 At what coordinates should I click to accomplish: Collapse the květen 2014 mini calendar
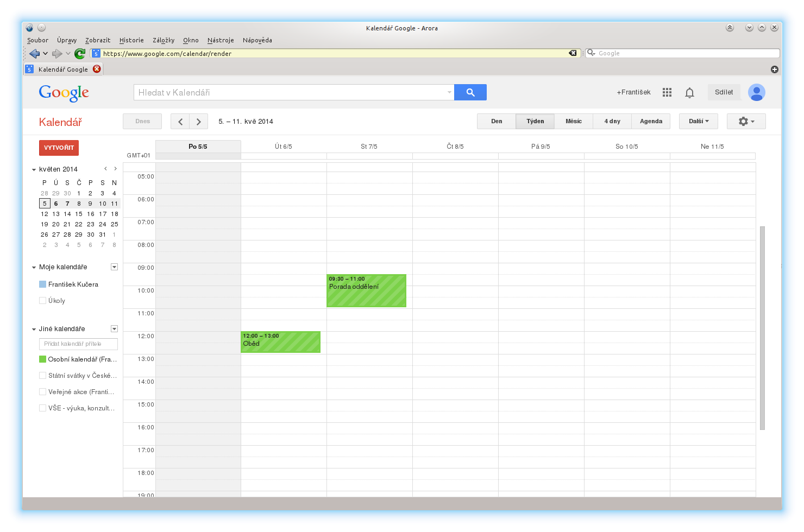pyautogui.click(x=34, y=170)
